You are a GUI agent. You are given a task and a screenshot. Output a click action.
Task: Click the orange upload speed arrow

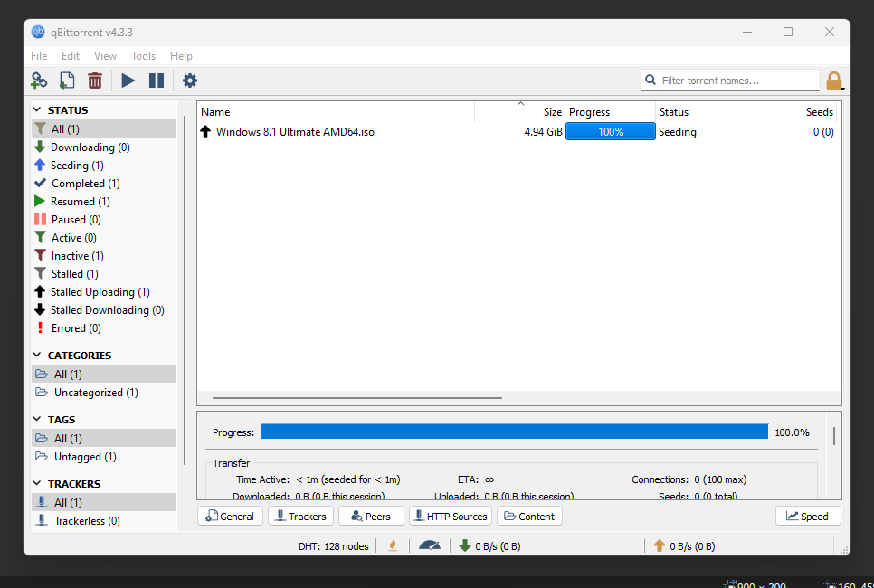click(660, 545)
